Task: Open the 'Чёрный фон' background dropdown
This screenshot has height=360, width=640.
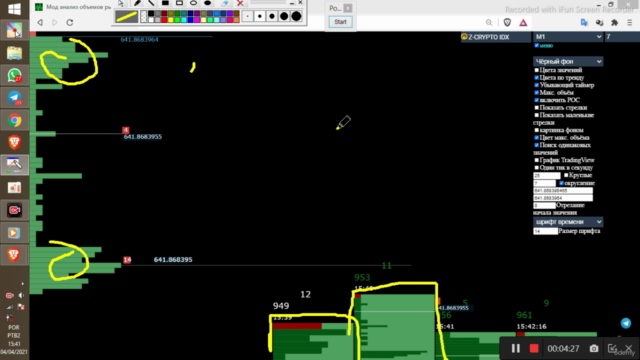Action: 568,61
